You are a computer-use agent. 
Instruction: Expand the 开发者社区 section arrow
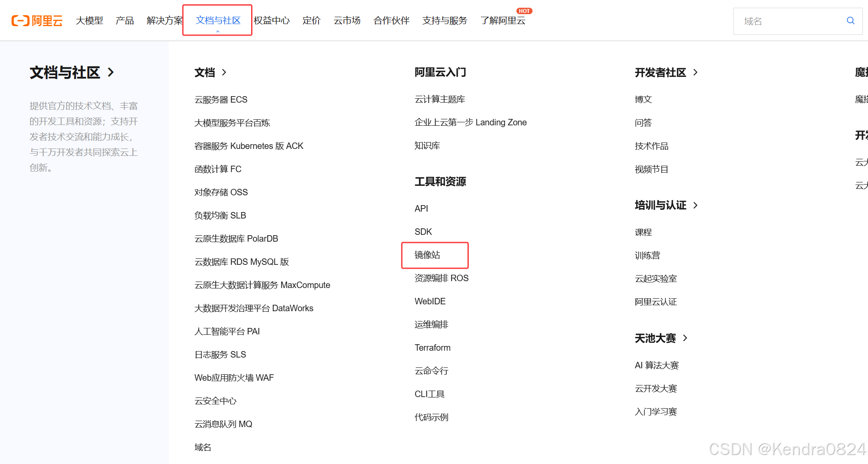point(695,73)
